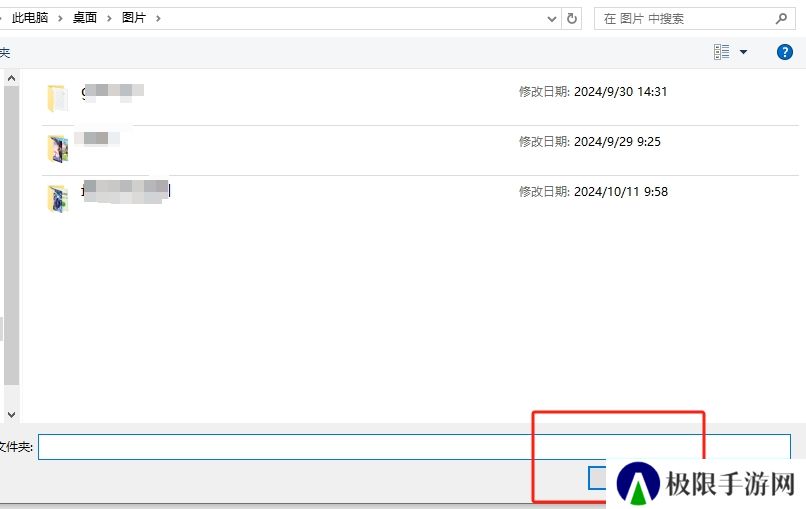This screenshot has height=509, width=806.
Task: Click the search magnifier icon
Action: [781, 19]
